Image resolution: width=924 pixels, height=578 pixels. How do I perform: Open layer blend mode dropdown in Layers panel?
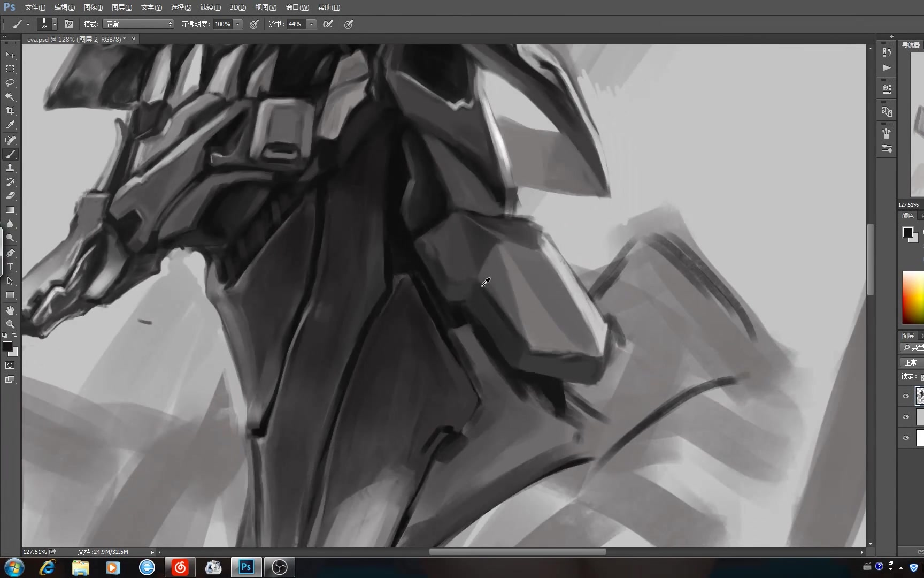point(912,362)
